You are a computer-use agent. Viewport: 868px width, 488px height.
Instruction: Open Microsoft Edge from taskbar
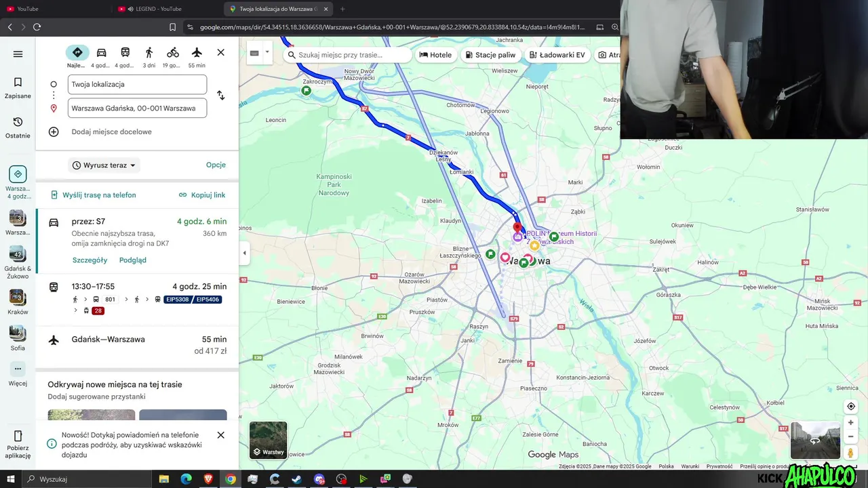coord(186,479)
